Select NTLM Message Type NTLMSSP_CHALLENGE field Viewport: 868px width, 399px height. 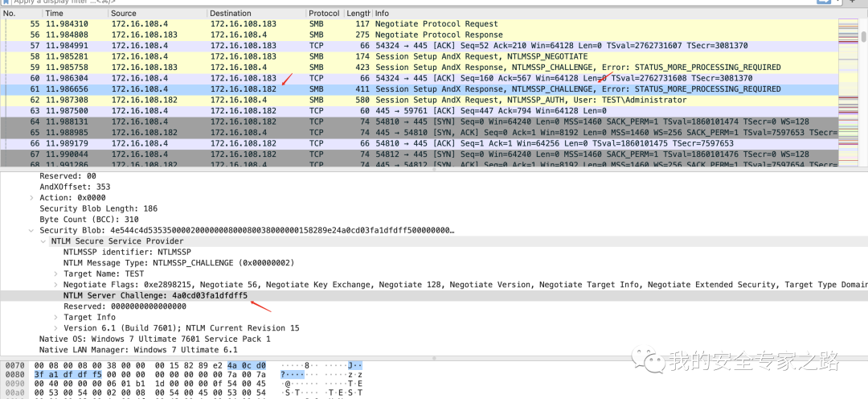[178, 263]
